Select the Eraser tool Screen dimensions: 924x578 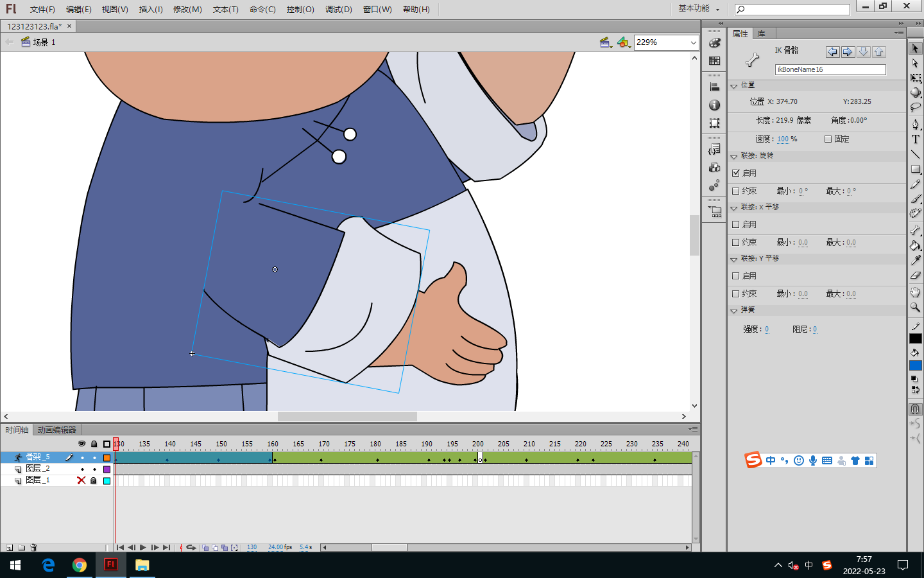click(x=916, y=276)
